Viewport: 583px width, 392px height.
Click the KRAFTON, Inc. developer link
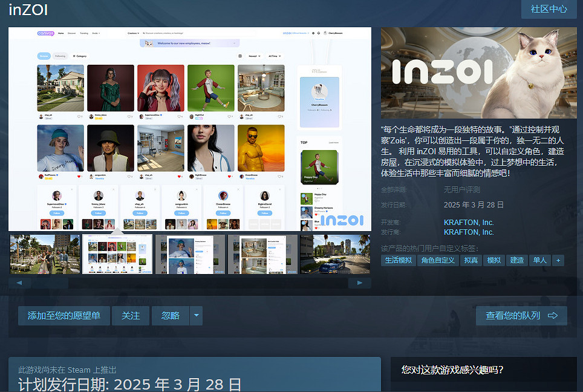467,223
